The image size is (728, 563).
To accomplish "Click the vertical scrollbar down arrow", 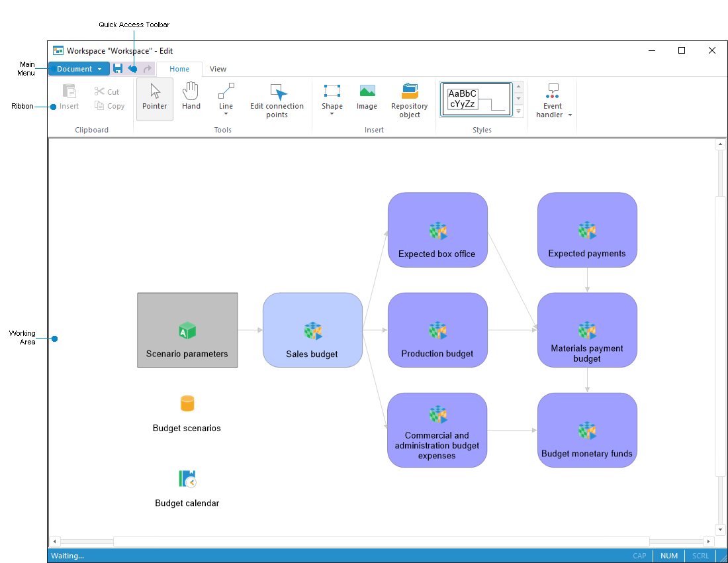I will click(x=720, y=529).
